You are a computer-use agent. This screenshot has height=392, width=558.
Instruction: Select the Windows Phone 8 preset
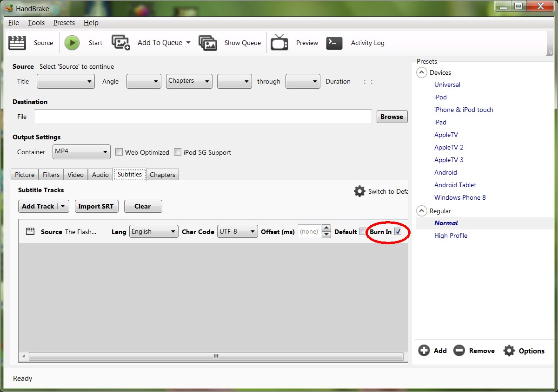460,197
